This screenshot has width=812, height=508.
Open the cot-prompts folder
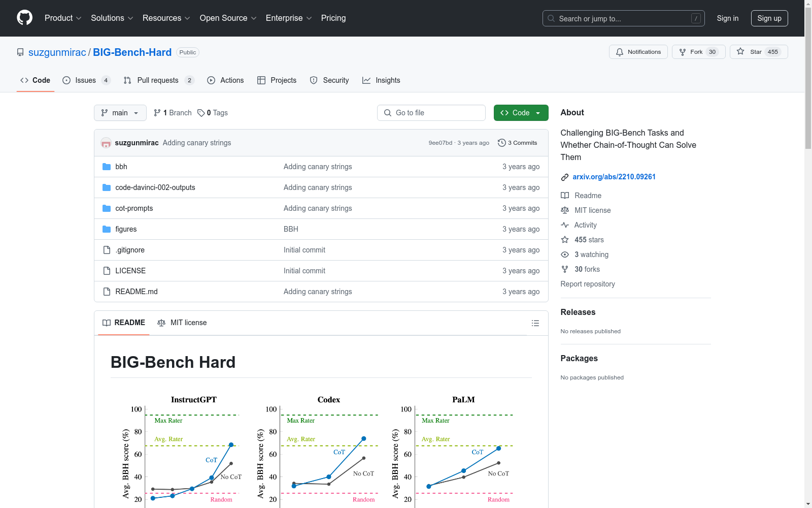pos(134,208)
